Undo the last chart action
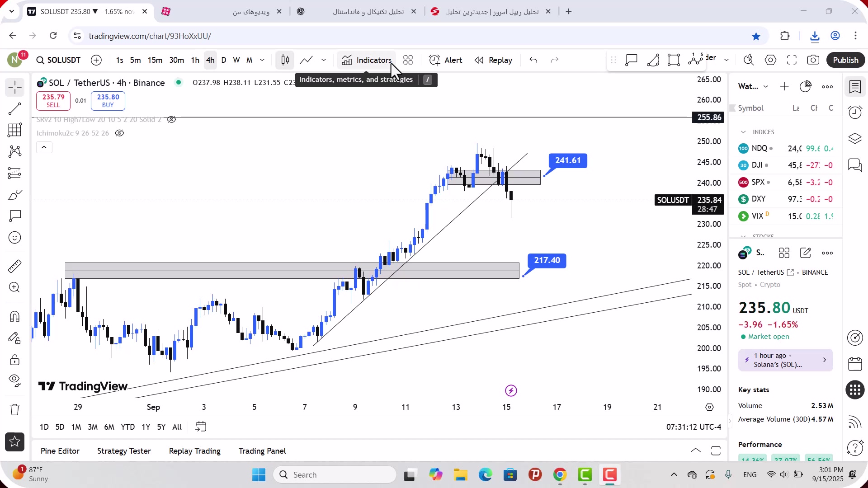The width and height of the screenshot is (868, 488). tap(533, 60)
